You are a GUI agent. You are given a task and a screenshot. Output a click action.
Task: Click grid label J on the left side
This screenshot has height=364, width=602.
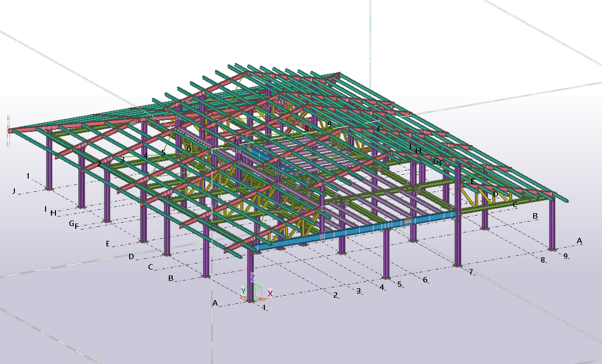14,191
